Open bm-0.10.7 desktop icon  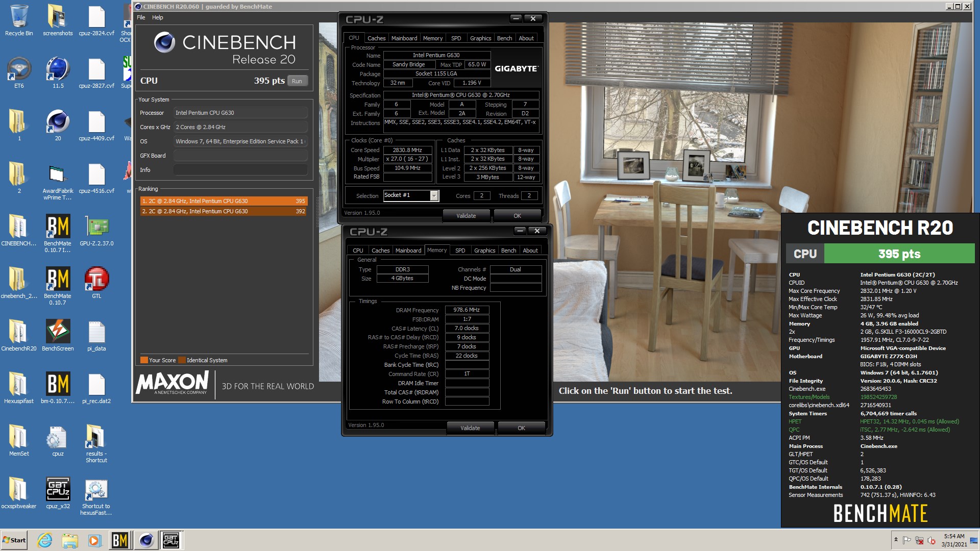pos(58,388)
